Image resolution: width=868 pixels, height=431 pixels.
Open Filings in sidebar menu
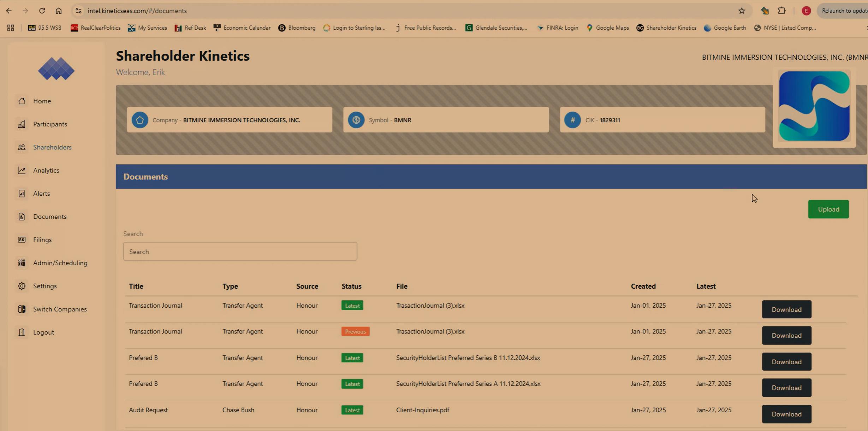coord(42,240)
